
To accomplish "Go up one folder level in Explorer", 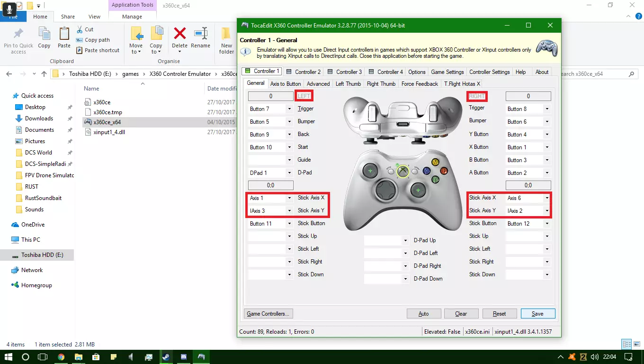I will point(44,74).
